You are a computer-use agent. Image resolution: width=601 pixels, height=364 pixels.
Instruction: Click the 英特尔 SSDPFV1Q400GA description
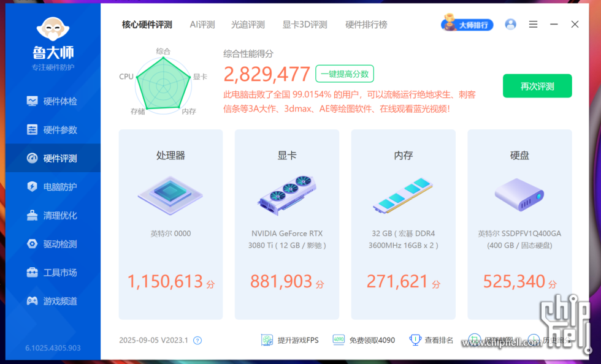(519, 239)
